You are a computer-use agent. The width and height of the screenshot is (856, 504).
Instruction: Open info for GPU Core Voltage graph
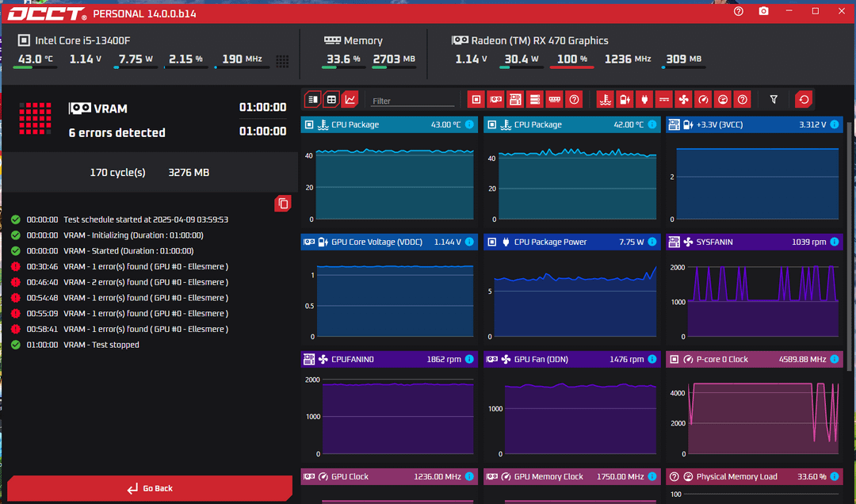pos(469,242)
